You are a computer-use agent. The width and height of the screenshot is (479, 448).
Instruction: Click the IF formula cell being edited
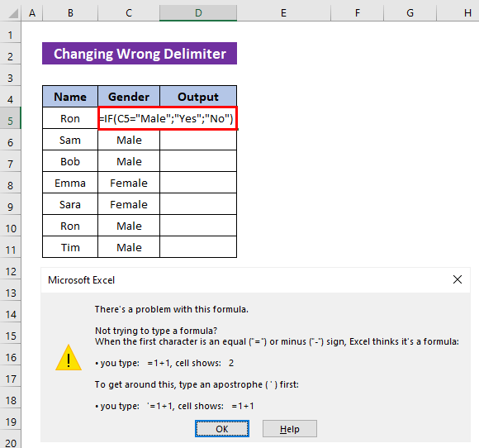coord(168,118)
